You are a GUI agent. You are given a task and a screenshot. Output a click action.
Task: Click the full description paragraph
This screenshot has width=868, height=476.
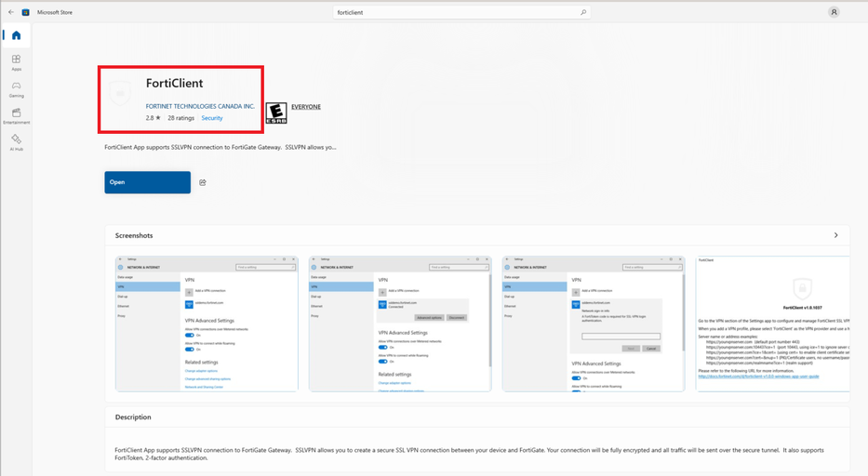469,454
